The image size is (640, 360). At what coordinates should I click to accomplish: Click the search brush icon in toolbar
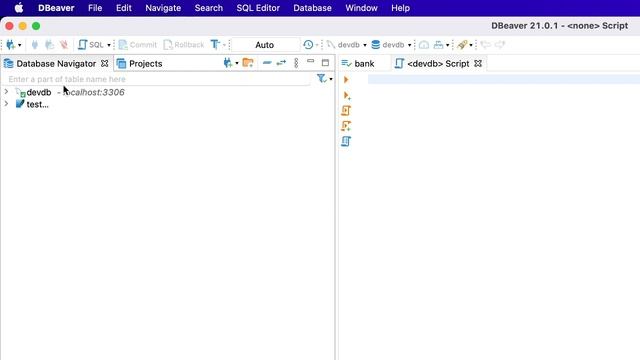pos(462,44)
